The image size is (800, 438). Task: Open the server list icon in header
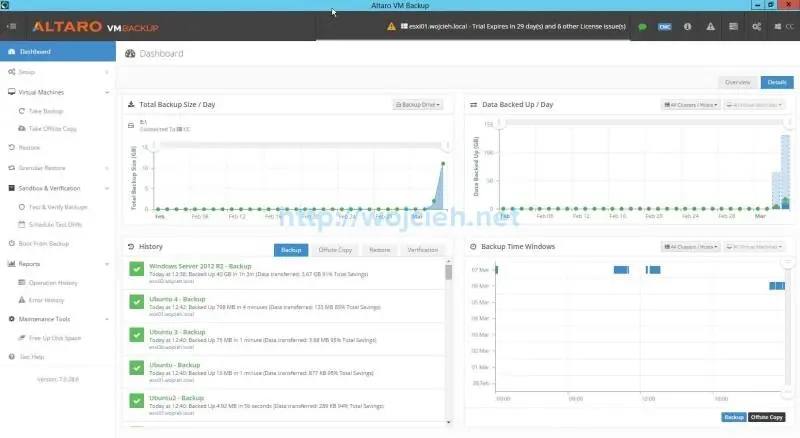point(733,27)
